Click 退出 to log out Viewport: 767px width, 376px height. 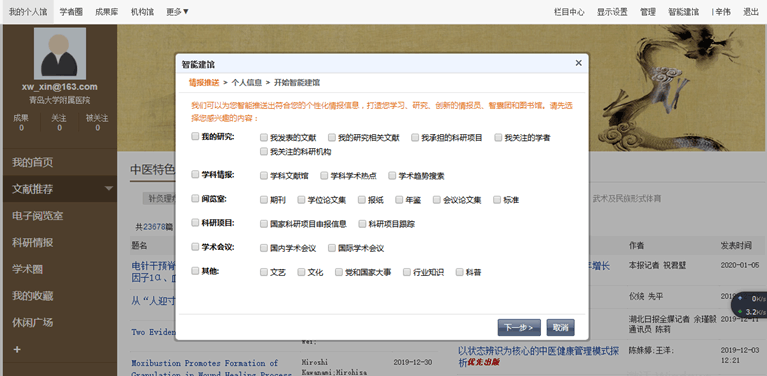(751, 12)
